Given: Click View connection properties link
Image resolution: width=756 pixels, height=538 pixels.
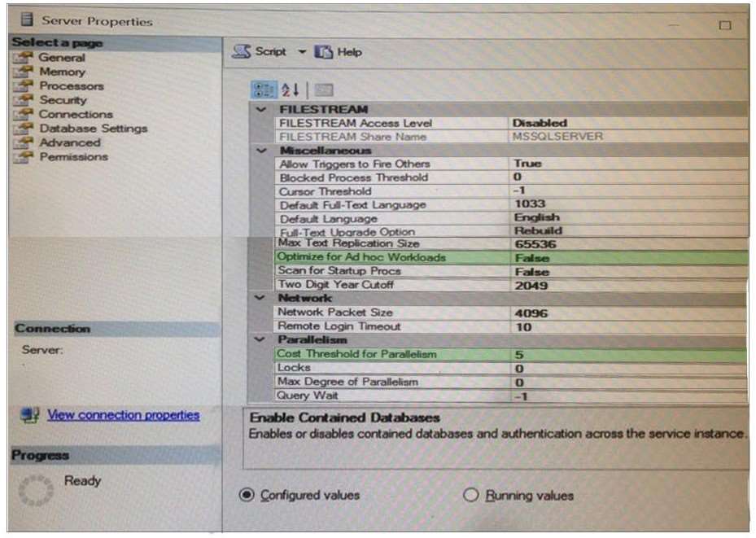Looking at the screenshot, I should (124, 415).
